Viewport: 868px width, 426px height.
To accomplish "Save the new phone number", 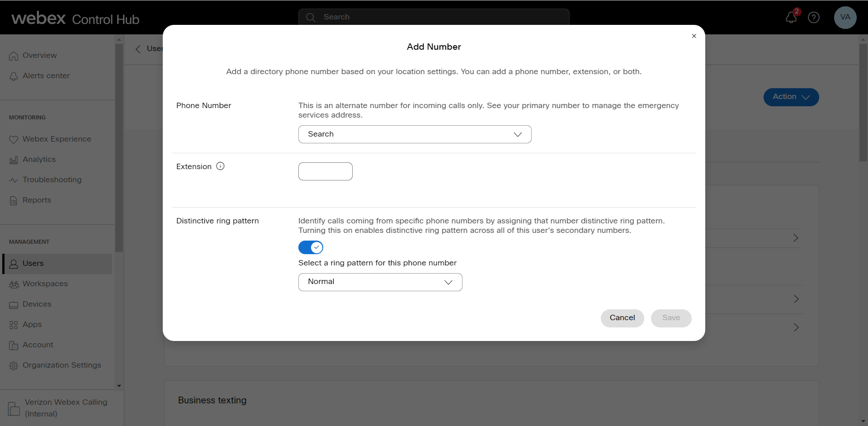I will coord(671,318).
